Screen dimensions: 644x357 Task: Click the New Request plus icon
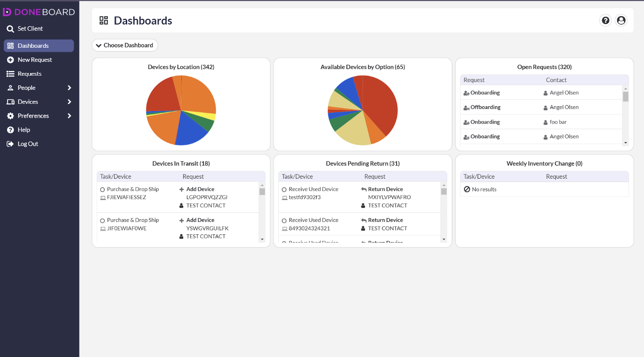[x=10, y=60]
